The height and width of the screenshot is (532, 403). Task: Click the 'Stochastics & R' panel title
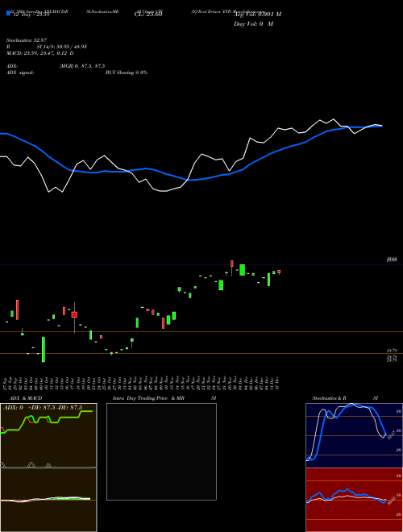(x=329, y=398)
